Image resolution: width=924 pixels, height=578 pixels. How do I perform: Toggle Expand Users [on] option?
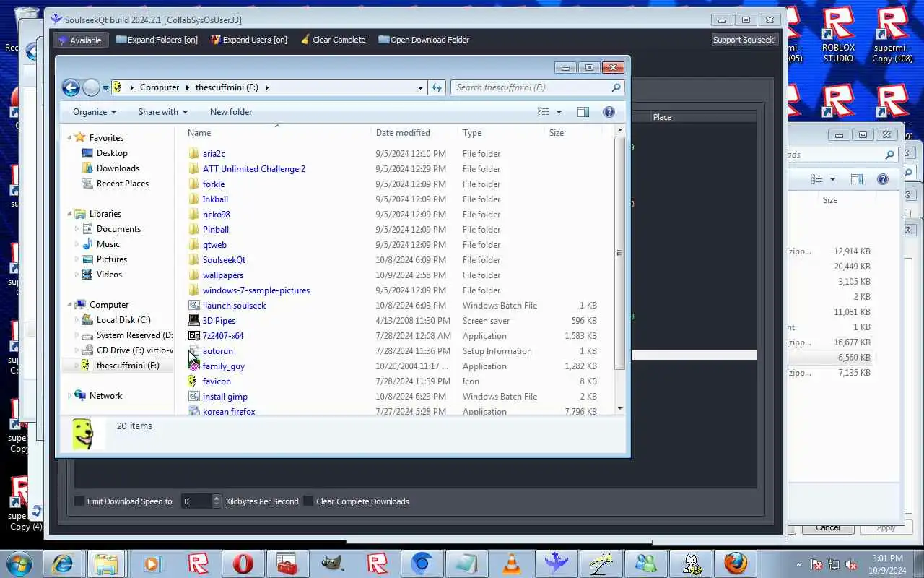[249, 40]
